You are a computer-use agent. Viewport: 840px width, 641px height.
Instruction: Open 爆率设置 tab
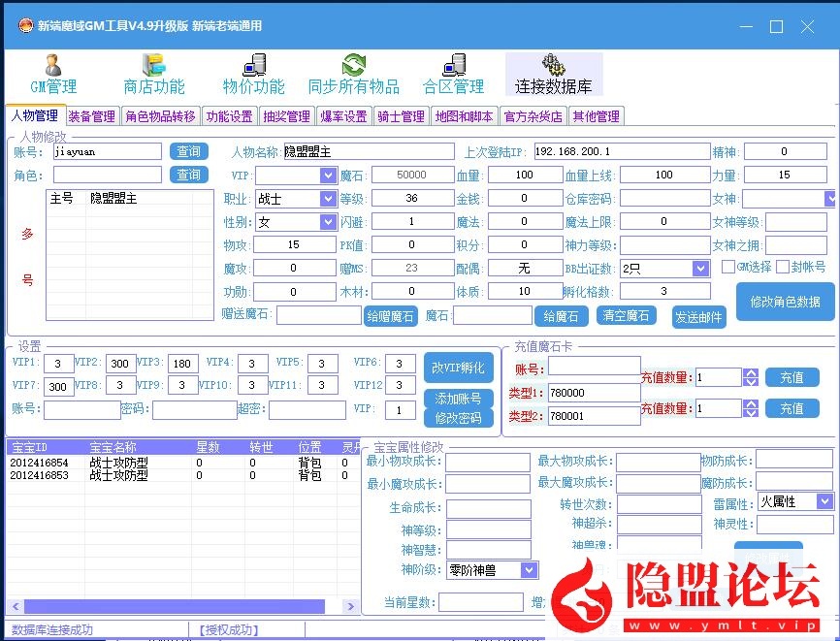click(x=344, y=116)
